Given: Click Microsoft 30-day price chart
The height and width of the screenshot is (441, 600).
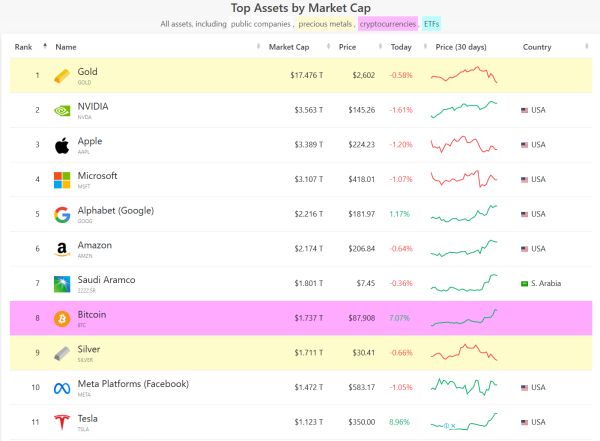Looking at the screenshot, I should tap(464, 179).
